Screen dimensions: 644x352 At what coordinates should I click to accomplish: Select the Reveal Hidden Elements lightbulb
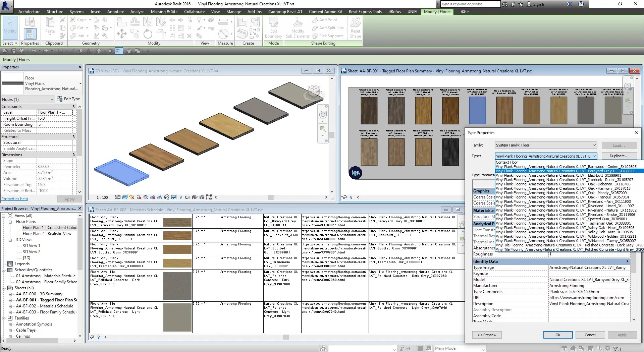tap(181, 197)
